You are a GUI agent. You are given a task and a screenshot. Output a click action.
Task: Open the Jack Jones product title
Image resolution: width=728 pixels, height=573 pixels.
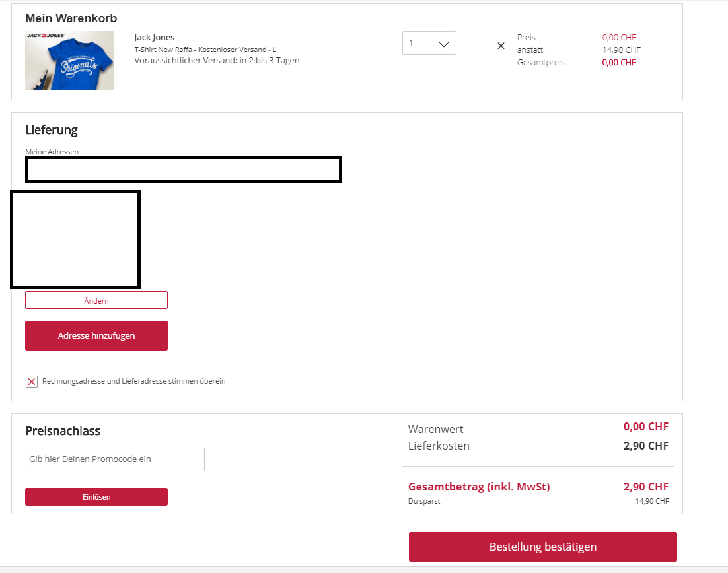[154, 38]
